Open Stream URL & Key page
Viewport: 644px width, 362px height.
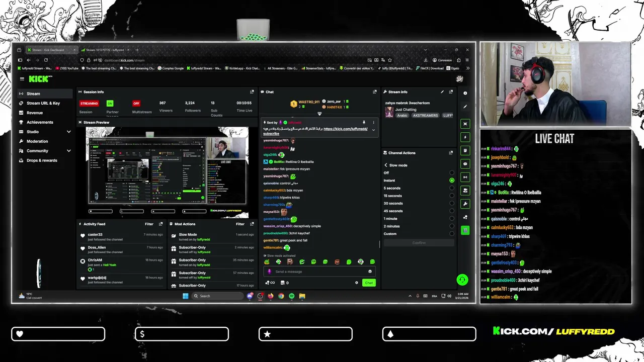click(45, 103)
